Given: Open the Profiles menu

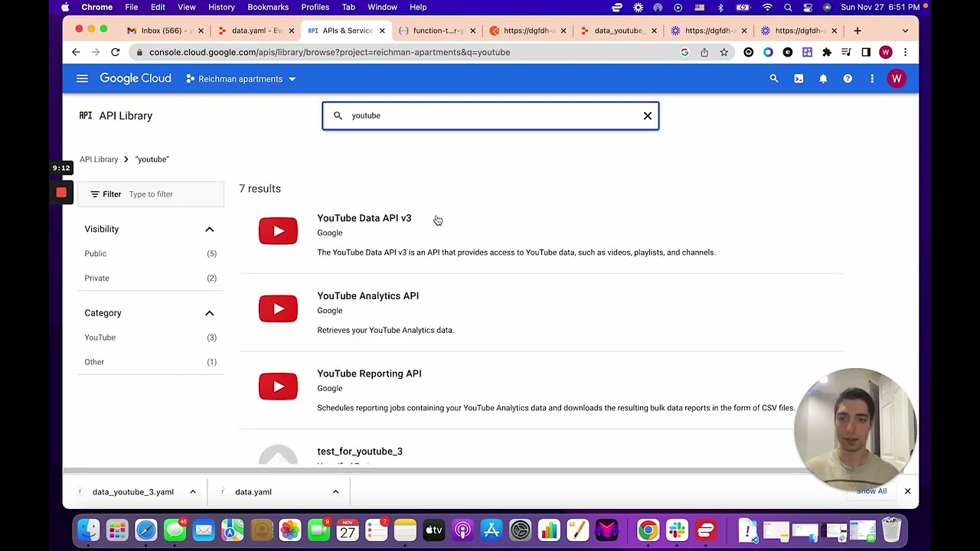Looking at the screenshot, I should click(x=315, y=7).
